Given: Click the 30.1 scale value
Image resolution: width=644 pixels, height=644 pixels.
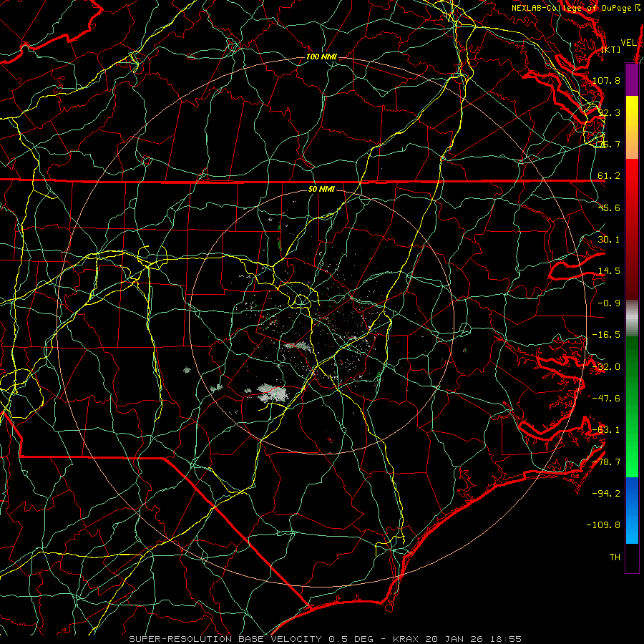Looking at the screenshot, I should coord(609,240).
